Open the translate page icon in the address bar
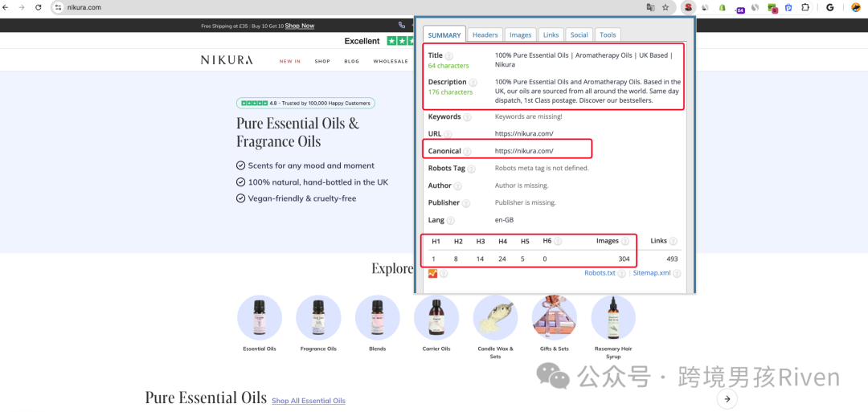This screenshot has height=412, width=868. [x=651, y=8]
